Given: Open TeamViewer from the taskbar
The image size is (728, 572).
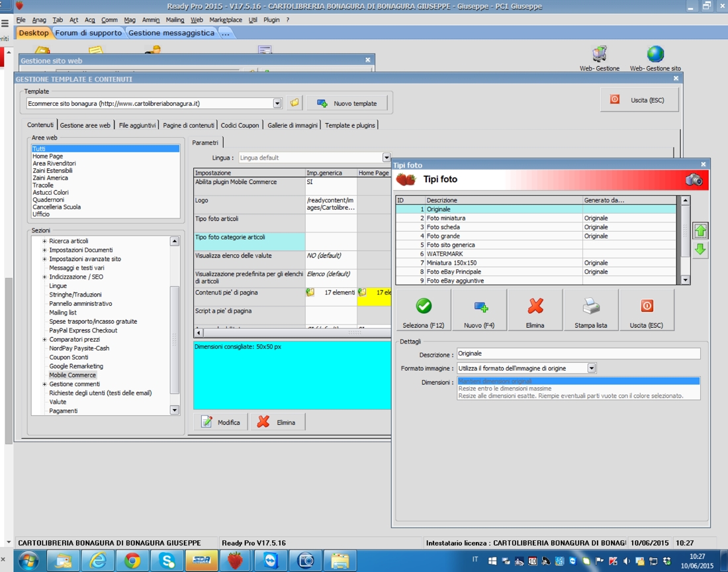Looking at the screenshot, I should pyautogui.click(x=271, y=561).
